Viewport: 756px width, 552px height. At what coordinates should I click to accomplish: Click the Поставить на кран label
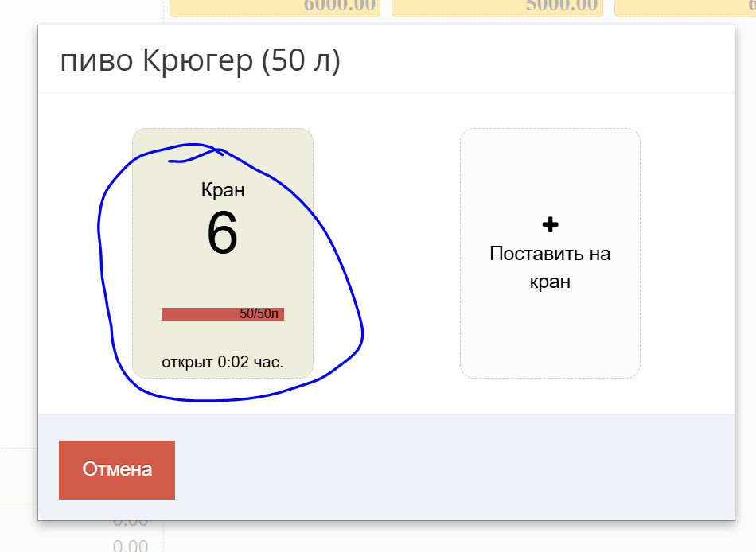click(550, 267)
